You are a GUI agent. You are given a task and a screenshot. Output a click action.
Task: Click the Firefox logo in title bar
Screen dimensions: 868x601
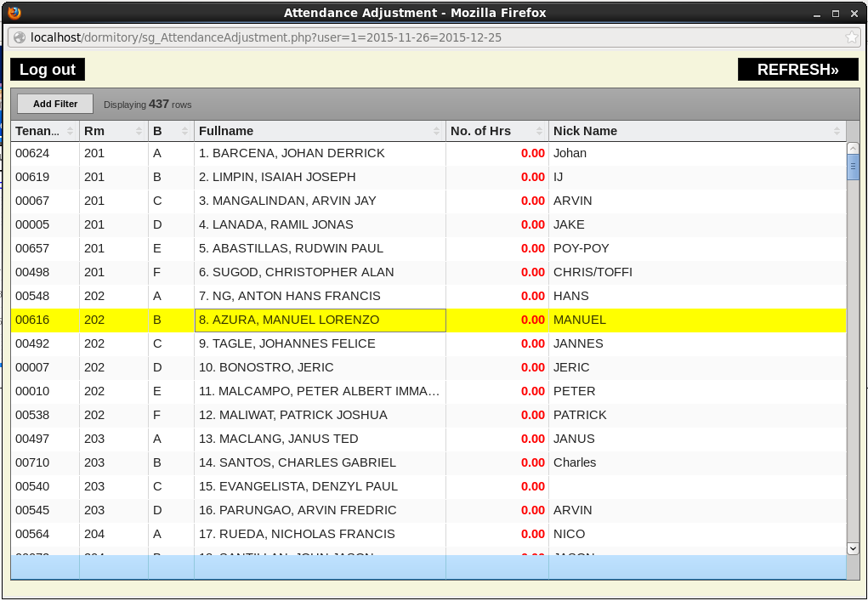pos(14,13)
